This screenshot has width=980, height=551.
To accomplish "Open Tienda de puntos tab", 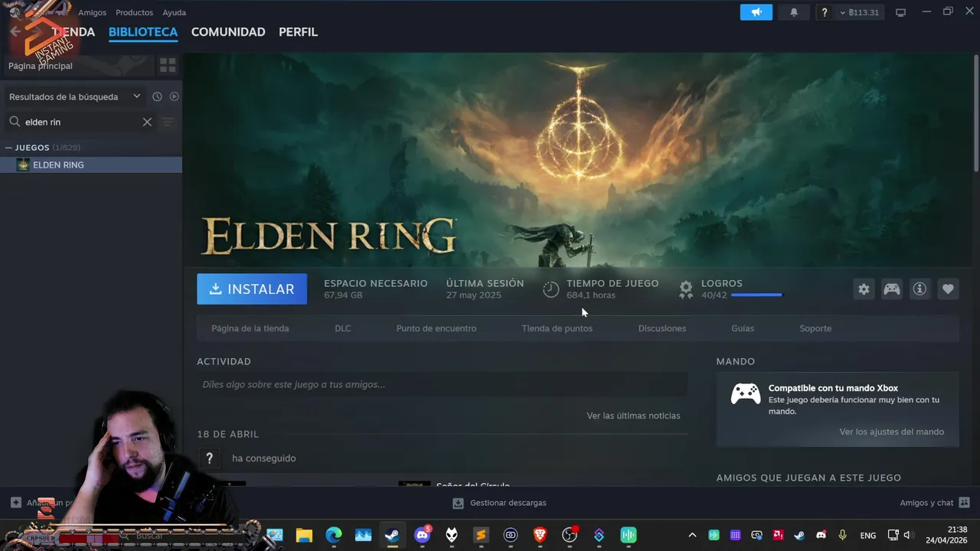I will point(557,328).
